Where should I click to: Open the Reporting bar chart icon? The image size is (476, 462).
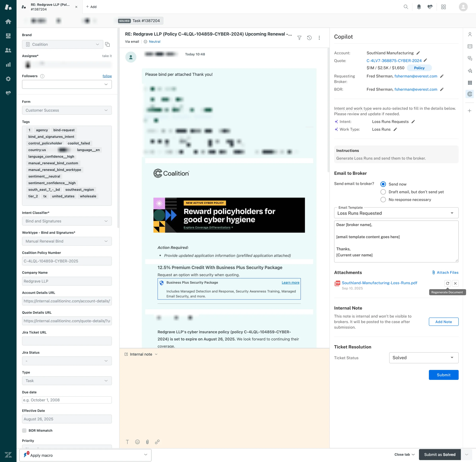pyautogui.click(x=8, y=65)
